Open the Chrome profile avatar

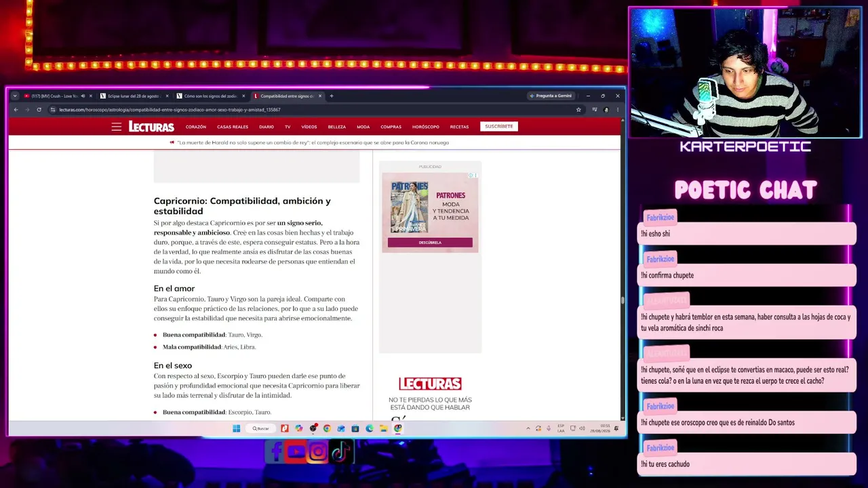606,110
